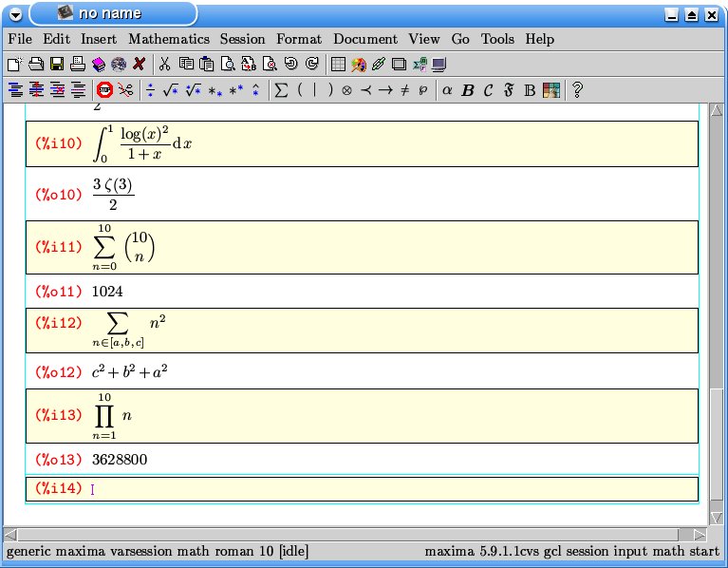Image resolution: width=728 pixels, height=568 pixels.
Task: Click the computer monitor icon
Action: (439, 64)
